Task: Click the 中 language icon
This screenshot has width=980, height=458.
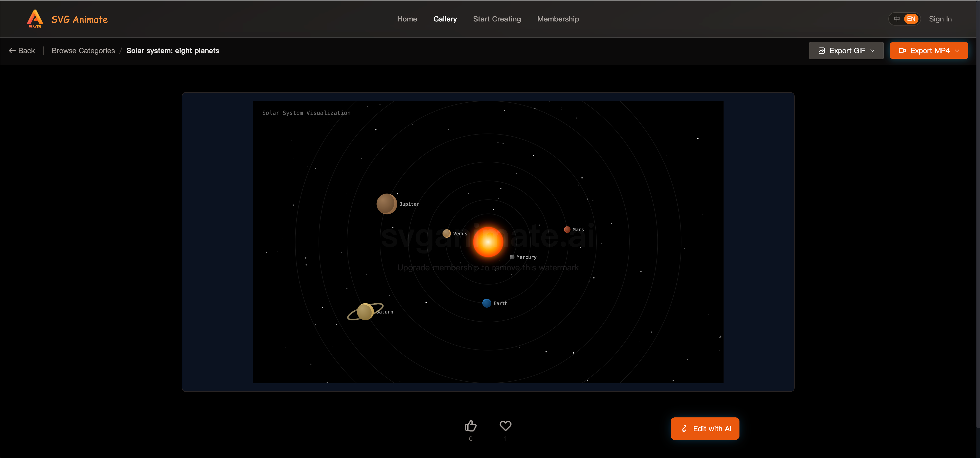Action: [897, 19]
